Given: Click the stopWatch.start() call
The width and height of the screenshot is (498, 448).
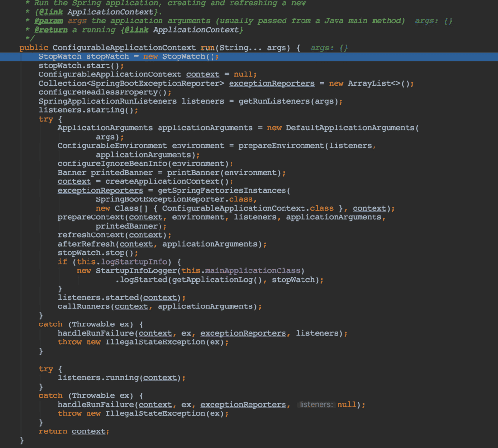Looking at the screenshot, I should 81,66.
